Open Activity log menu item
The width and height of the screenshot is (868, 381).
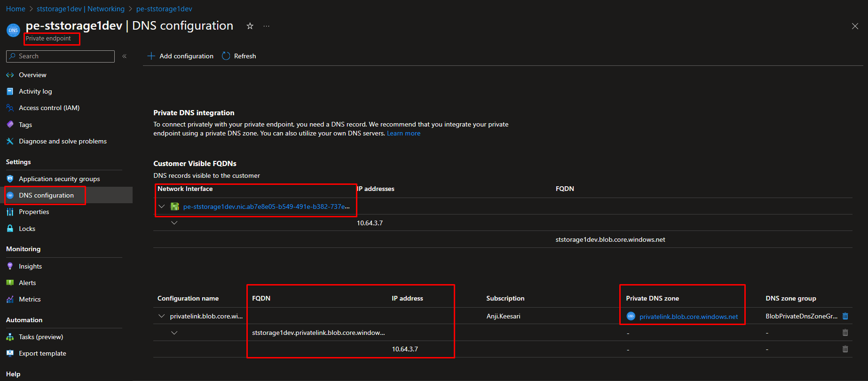(x=35, y=91)
